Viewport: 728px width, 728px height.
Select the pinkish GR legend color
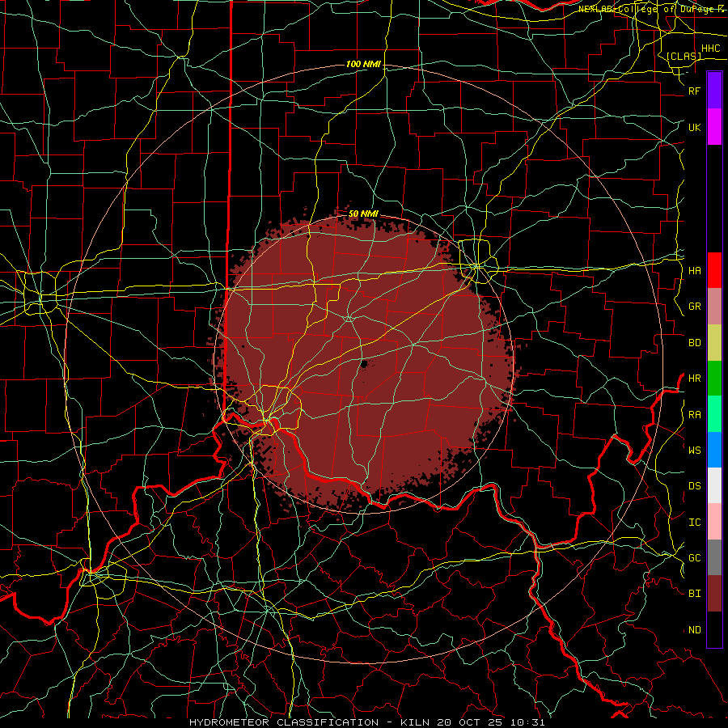tap(714, 307)
